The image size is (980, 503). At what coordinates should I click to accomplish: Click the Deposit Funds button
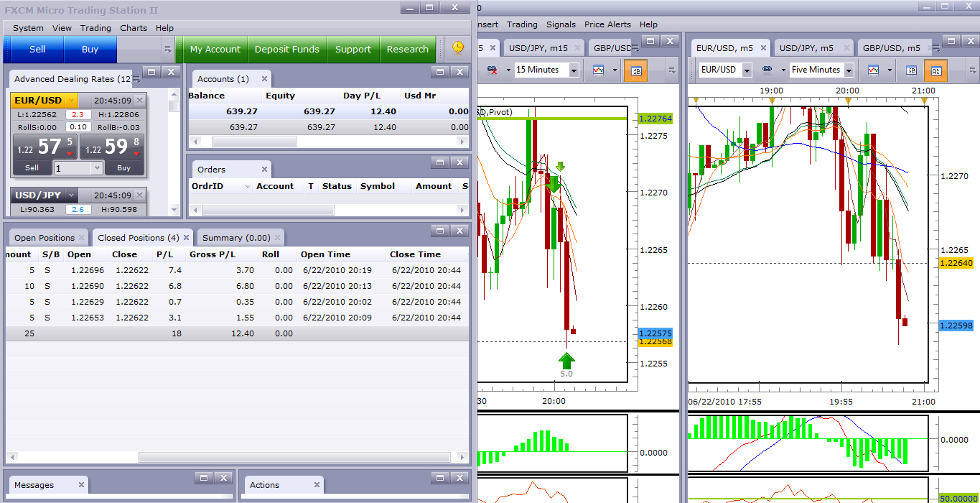point(287,50)
